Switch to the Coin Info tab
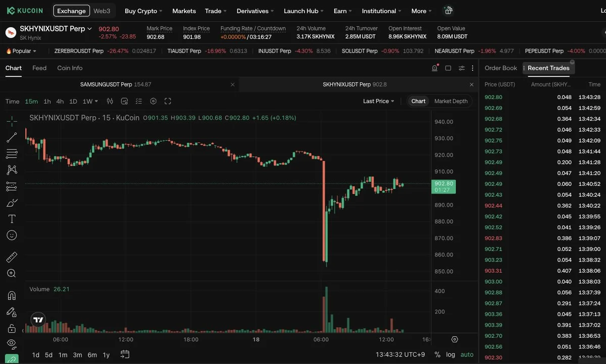Image resolution: width=606 pixels, height=364 pixels. tap(70, 68)
